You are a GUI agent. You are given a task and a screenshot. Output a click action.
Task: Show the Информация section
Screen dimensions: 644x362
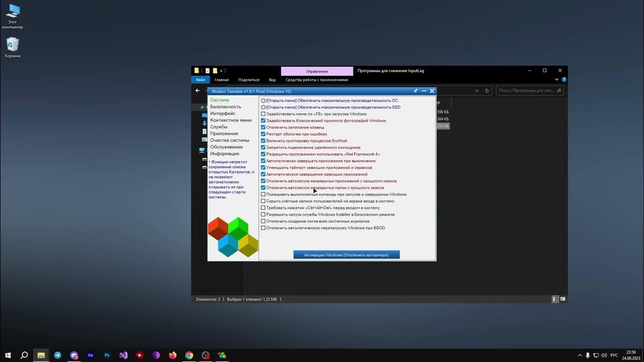coord(224,154)
